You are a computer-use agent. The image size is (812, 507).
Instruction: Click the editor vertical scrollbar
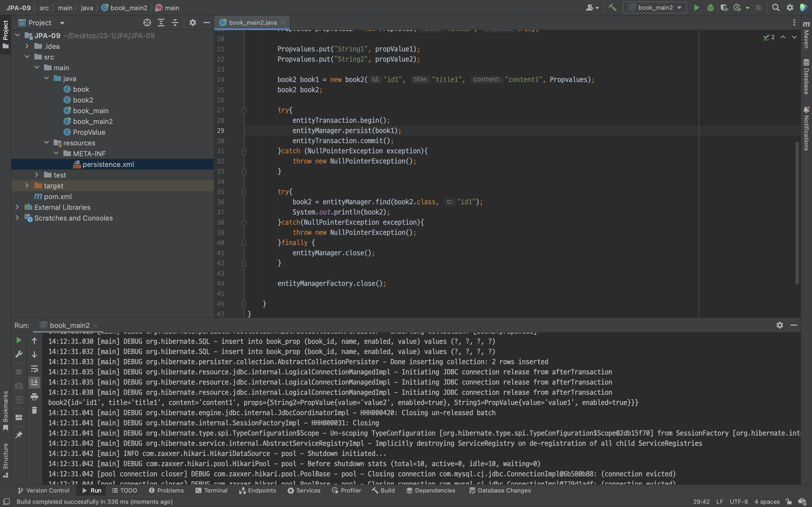coord(797,213)
